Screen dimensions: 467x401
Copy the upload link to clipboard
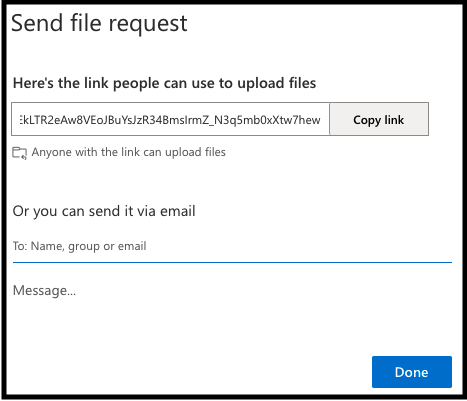pyautogui.click(x=379, y=119)
